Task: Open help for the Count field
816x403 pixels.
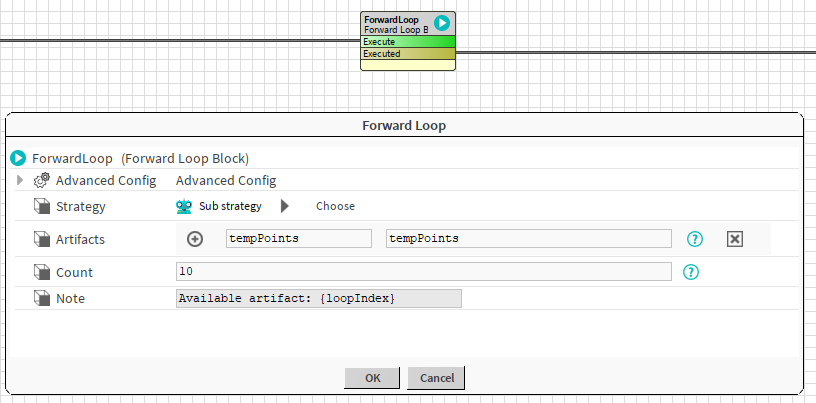Action: (x=690, y=272)
